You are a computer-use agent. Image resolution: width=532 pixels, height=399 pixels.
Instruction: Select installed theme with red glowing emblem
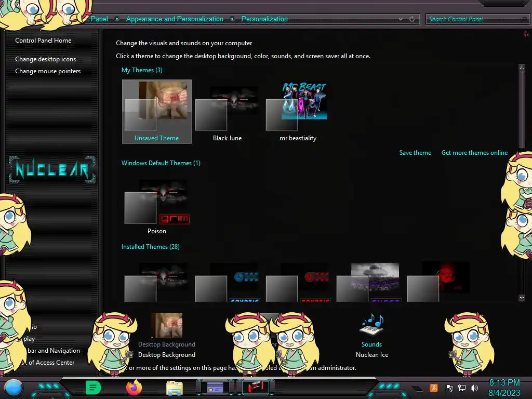(439, 282)
